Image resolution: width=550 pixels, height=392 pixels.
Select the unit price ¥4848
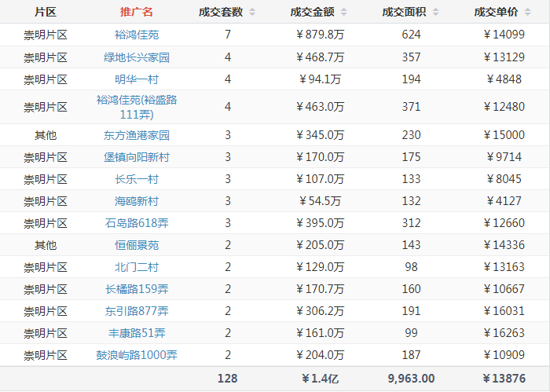[x=504, y=79]
